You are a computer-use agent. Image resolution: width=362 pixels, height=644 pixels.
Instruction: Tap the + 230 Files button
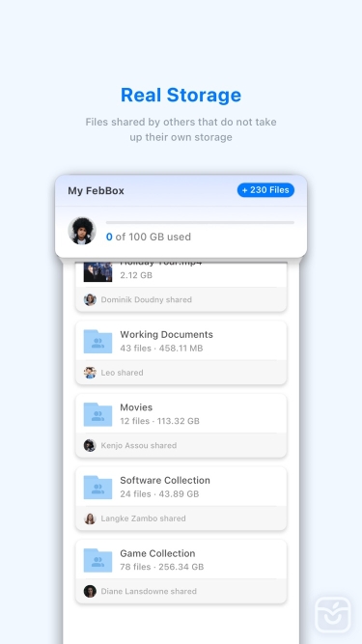[x=265, y=190]
